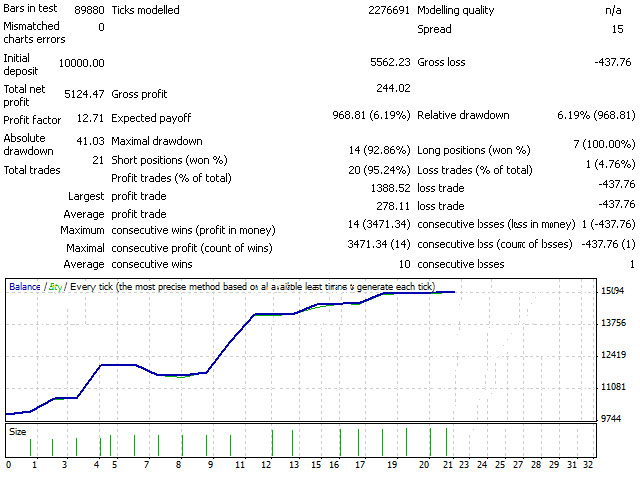The image size is (640, 480).
Task: Select the 15094 value on the balance axis
Action: tap(613, 291)
